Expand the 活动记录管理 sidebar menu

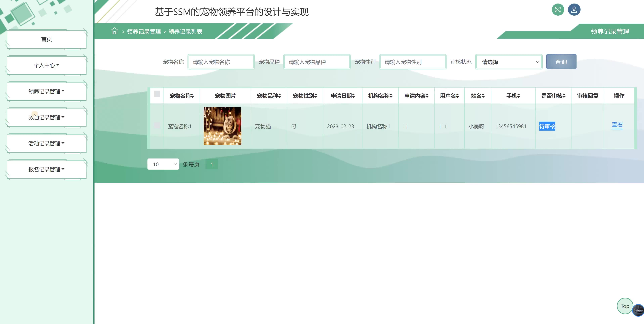click(47, 143)
